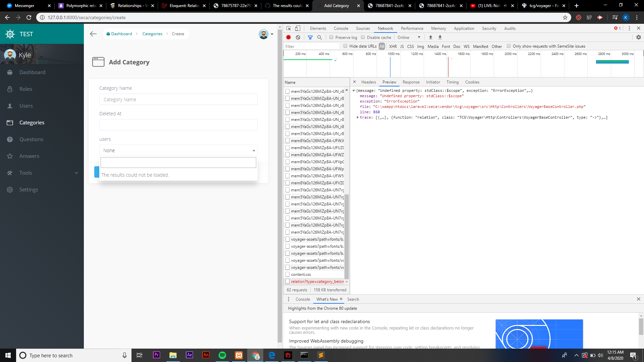Switch to the Response tab

tap(411, 82)
